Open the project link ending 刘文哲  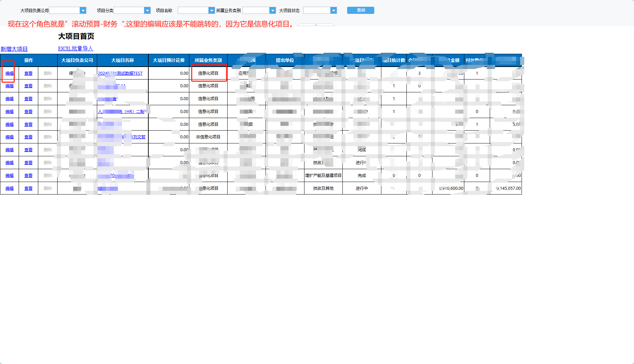point(122,137)
